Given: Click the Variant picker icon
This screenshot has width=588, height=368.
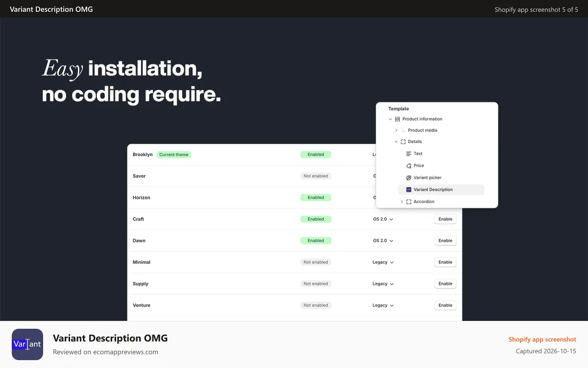Looking at the screenshot, I should point(409,178).
